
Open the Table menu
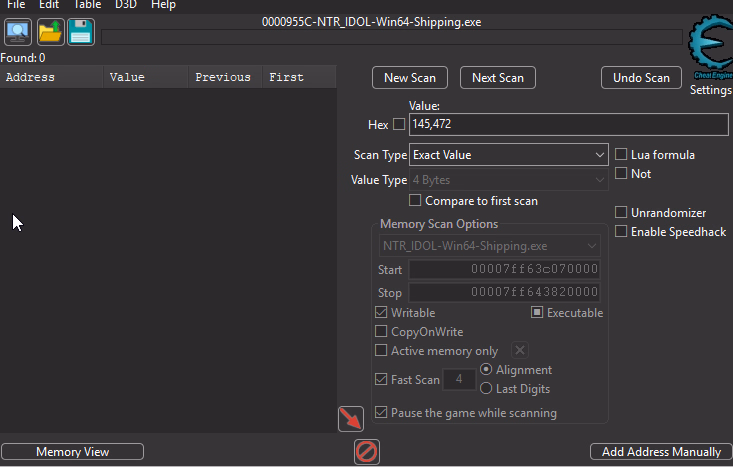[x=87, y=5]
